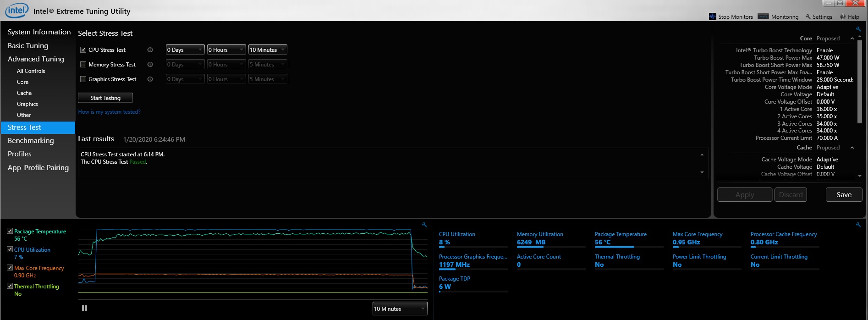Click Current Limit Throttling monitor tile
Screen dimensions: 868x320
pos(785,262)
